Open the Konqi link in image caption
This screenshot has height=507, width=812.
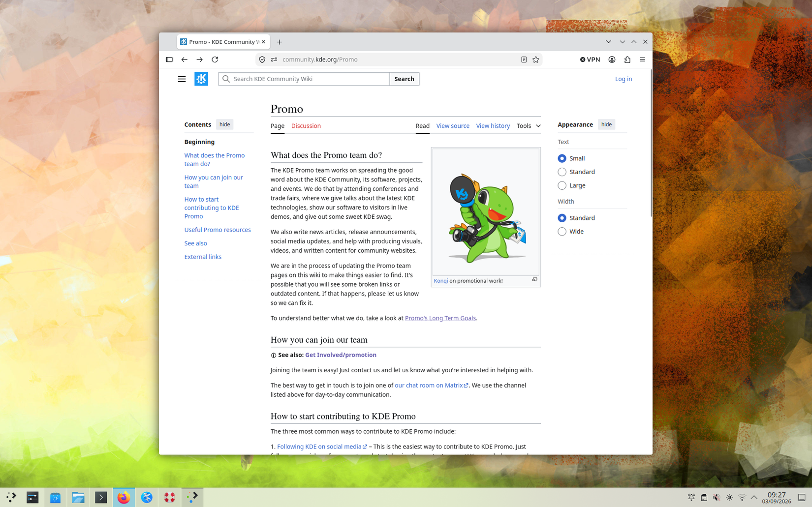(440, 281)
